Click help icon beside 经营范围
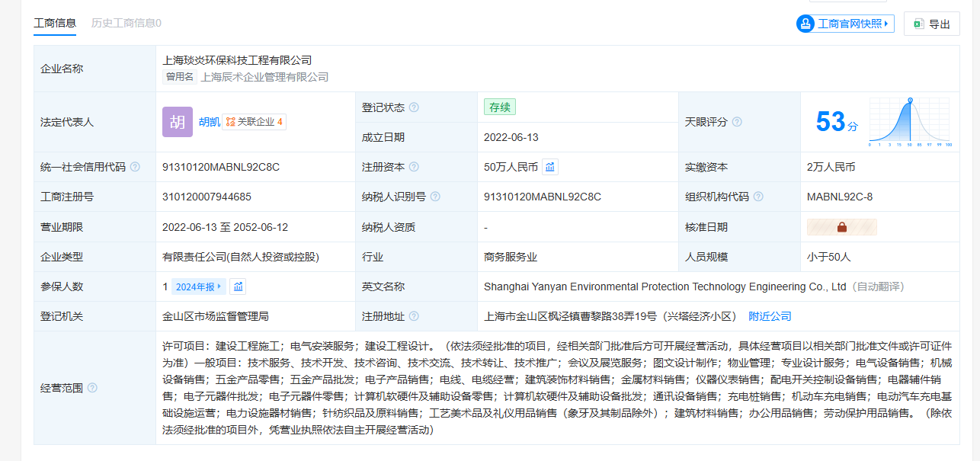Screen dimensions: 980x461 (92, 388)
